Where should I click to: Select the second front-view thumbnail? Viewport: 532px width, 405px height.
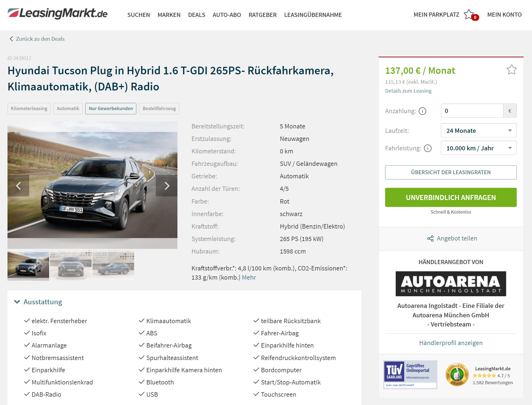coord(71,265)
